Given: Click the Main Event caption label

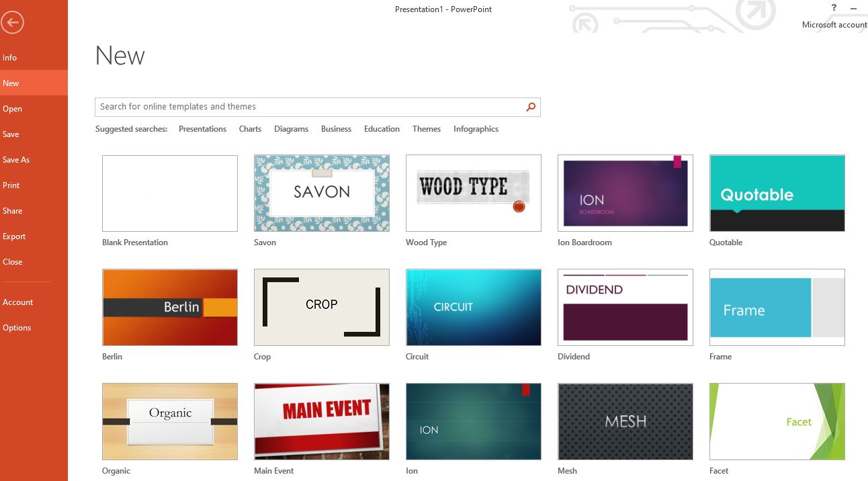Looking at the screenshot, I should [x=274, y=471].
